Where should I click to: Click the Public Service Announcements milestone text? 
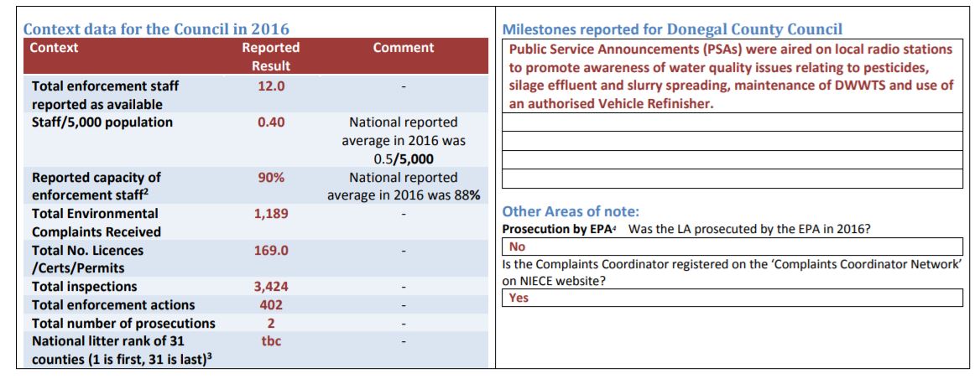pos(732,76)
